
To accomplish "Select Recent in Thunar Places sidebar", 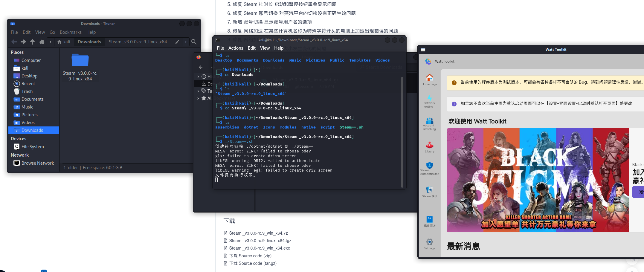I will pos(34,84).
